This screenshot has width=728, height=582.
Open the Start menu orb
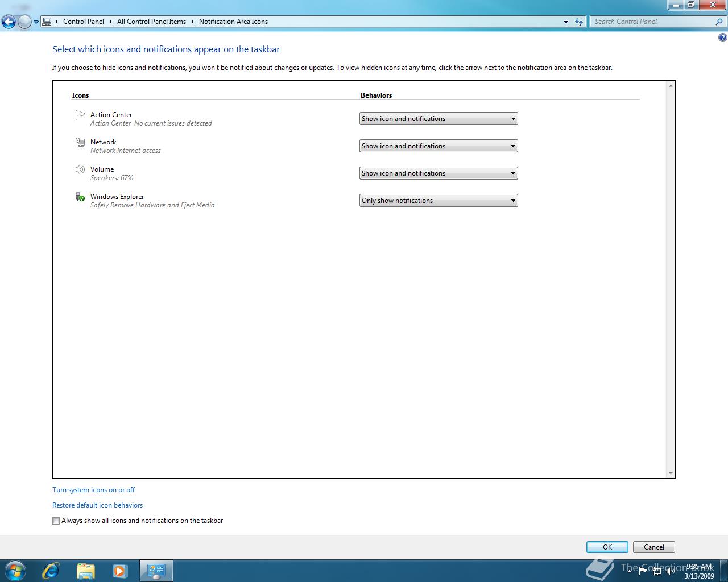click(x=15, y=571)
